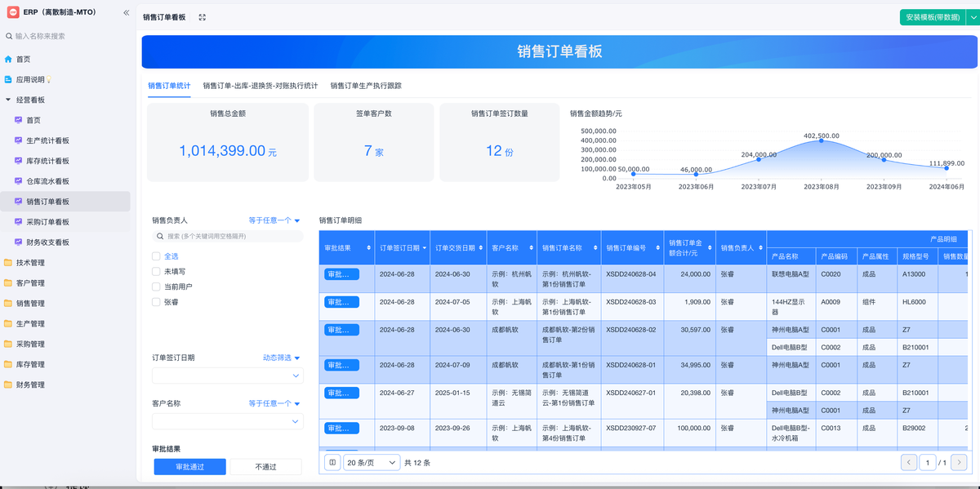Collapse the left sidebar with double-chevron icon
Screen dimensions: 980x489
point(126,13)
